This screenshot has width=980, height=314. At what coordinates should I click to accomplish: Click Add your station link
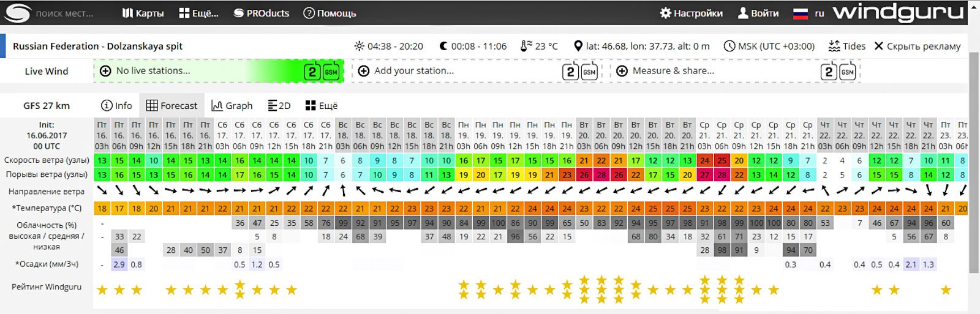pos(413,71)
